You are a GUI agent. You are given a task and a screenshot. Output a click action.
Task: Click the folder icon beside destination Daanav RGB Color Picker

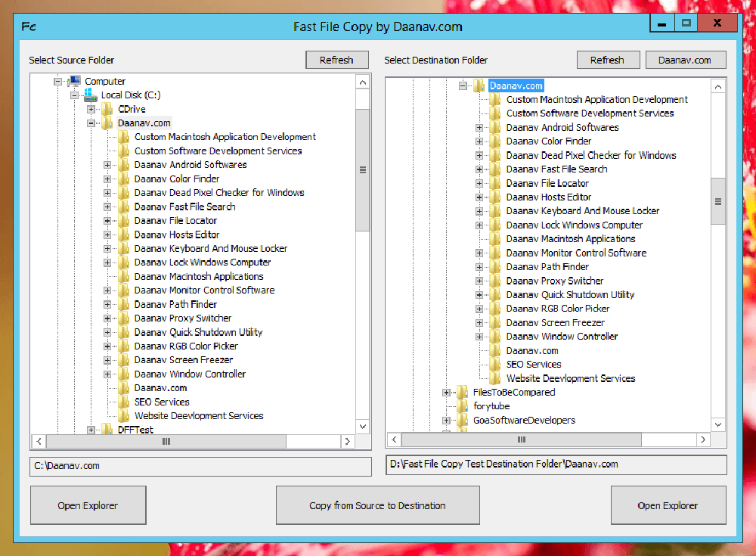click(495, 309)
